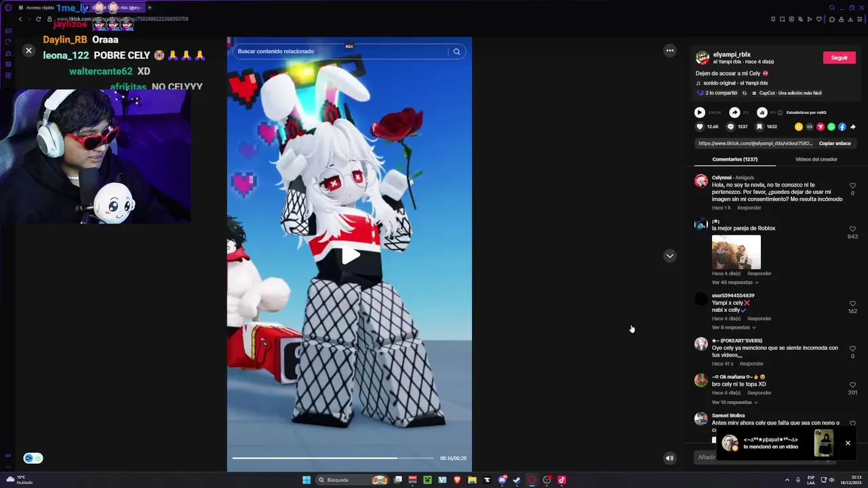Go back with browser back arrow
Image resolution: width=868 pixels, height=488 pixels.
20,19
